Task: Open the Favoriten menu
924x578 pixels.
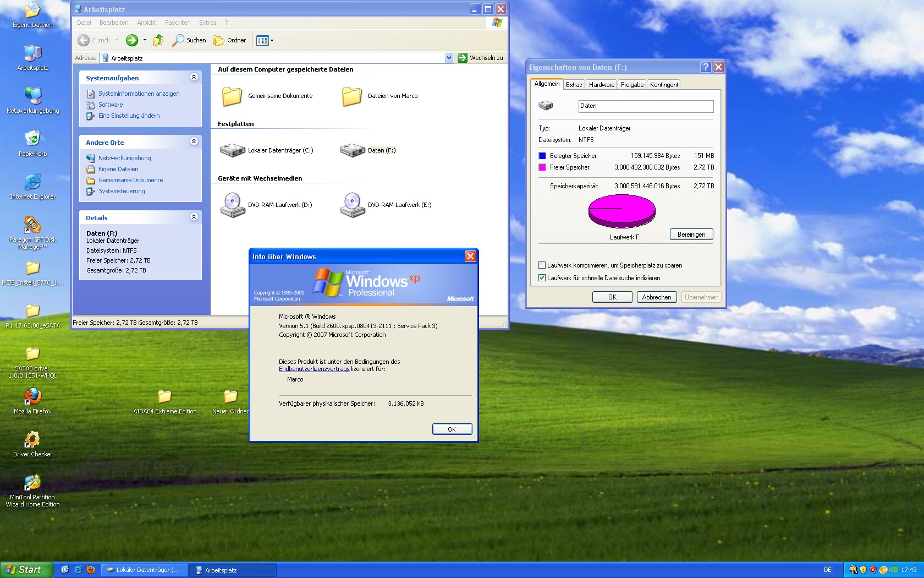Action: 178,23
